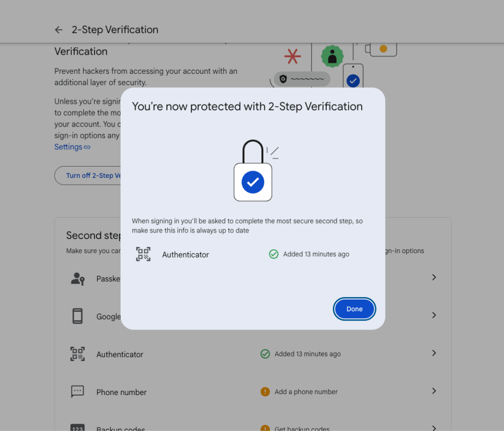
Task: Click the Google prompts phone icon
Action: (x=77, y=316)
